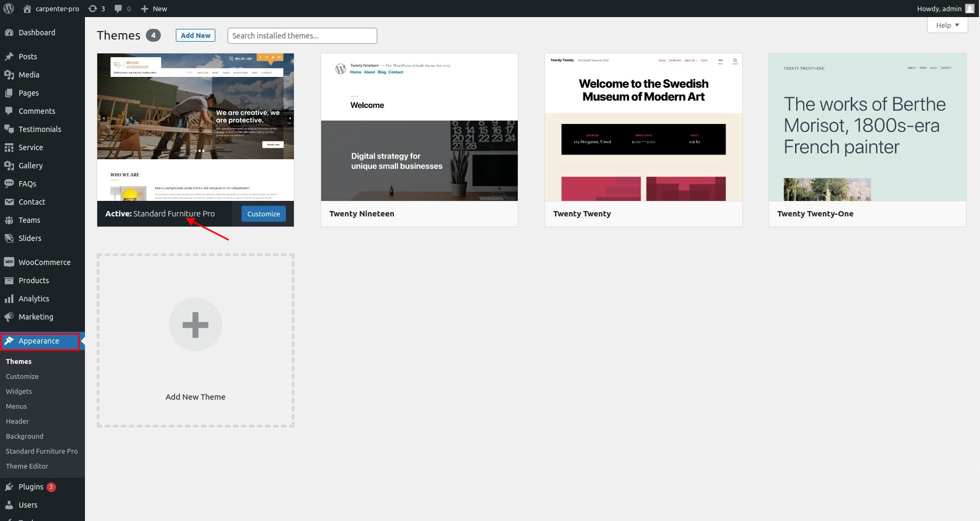Screen dimensions: 980x521
Task: Select Themes in Appearance submenu
Action: point(19,362)
